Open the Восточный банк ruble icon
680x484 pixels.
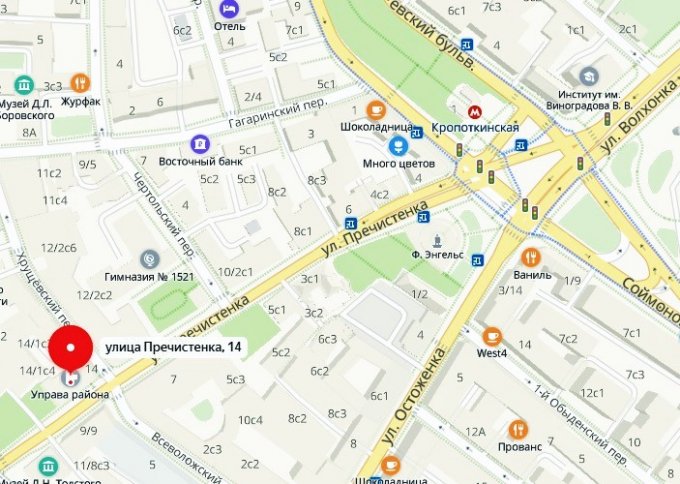click(200, 144)
